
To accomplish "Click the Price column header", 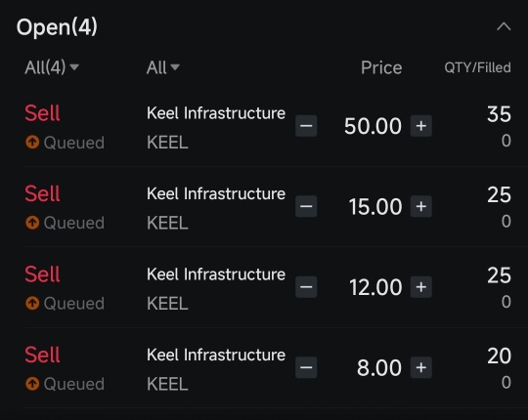I will [381, 67].
